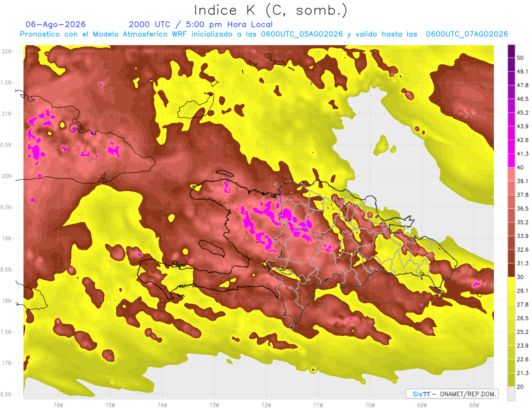Viewport: 532px width, 411px height.
Task: Click the color bar value '41.3'
Action: pos(523,154)
